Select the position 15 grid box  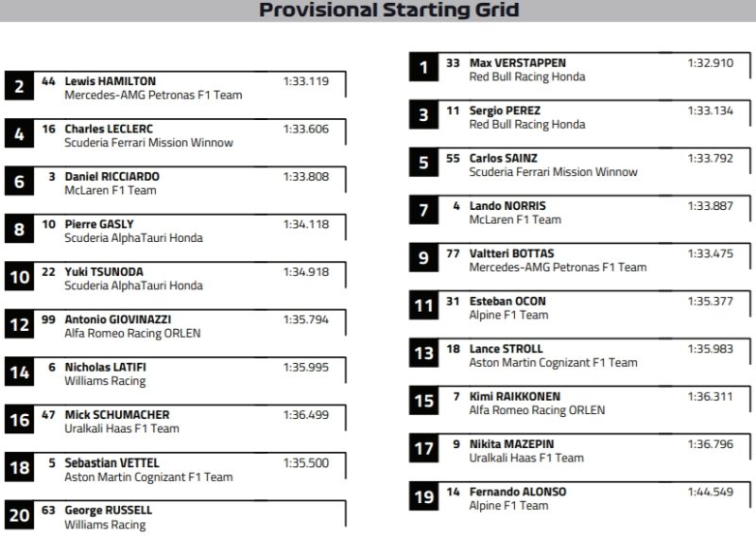[424, 401]
